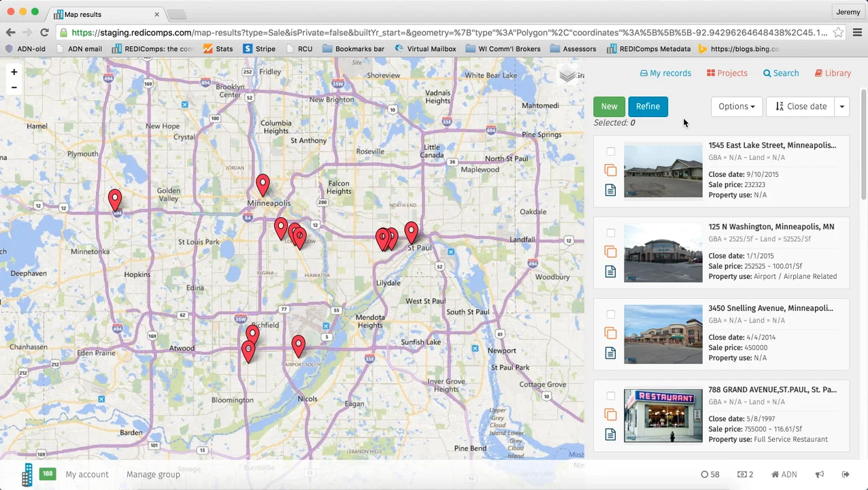Open the ADN email bookmark

coord(79,49)
